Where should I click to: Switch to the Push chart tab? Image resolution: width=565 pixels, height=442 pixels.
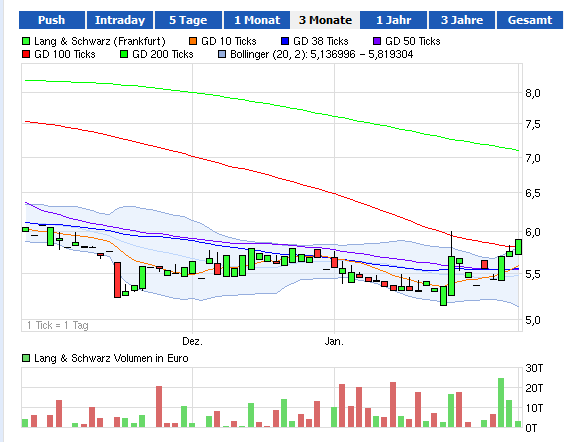pos(52,20)
